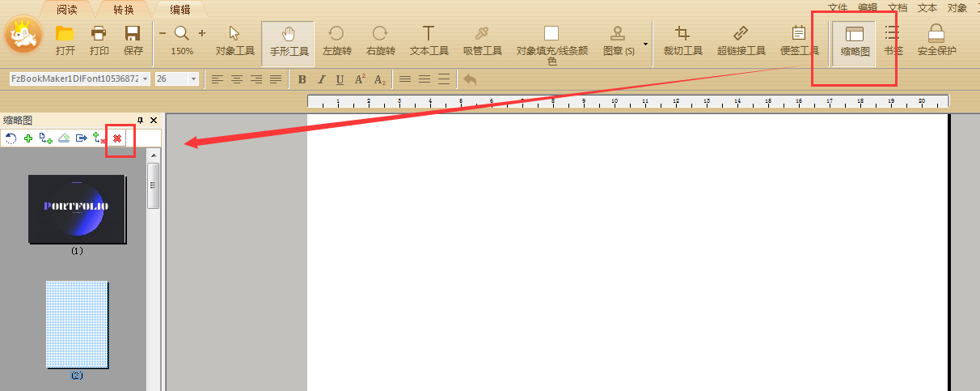Click the undo arrow in format bar
980x391 pixels.
coord(470,79)
